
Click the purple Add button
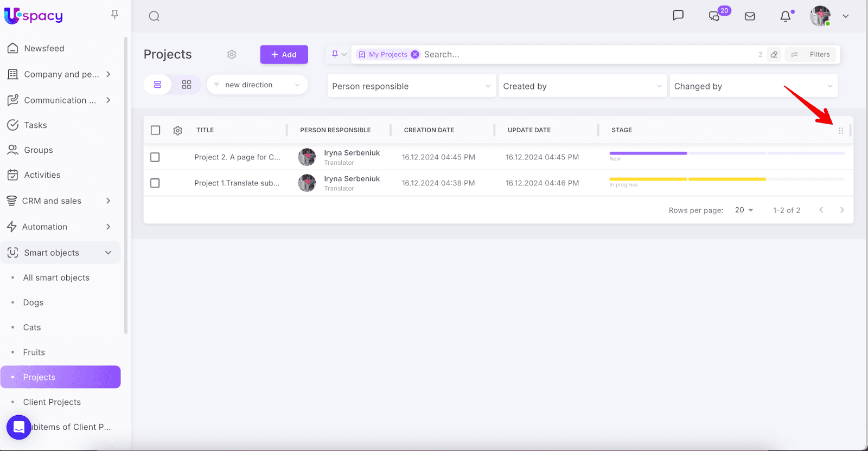pos(284,54)
